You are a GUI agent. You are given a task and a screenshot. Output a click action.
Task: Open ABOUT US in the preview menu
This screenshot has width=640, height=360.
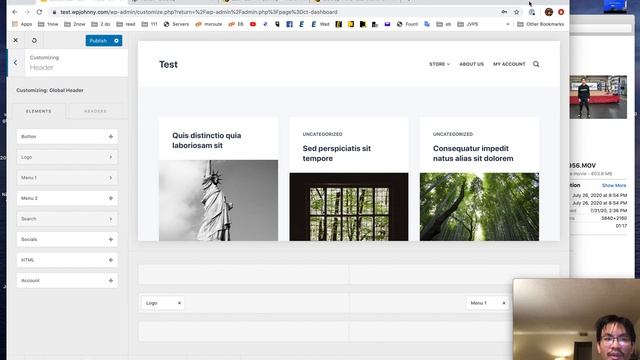471,64
